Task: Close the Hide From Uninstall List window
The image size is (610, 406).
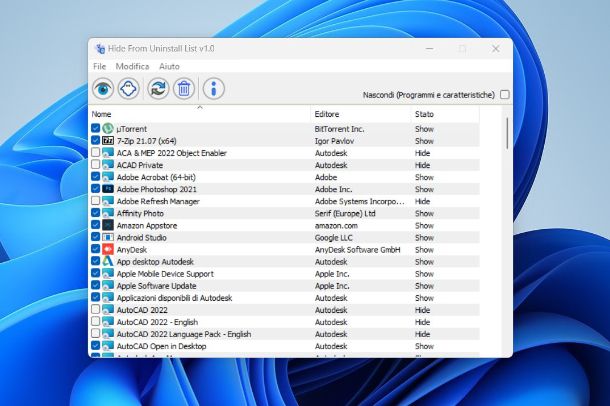Action: pyautogui.click(x=496, y=49)
